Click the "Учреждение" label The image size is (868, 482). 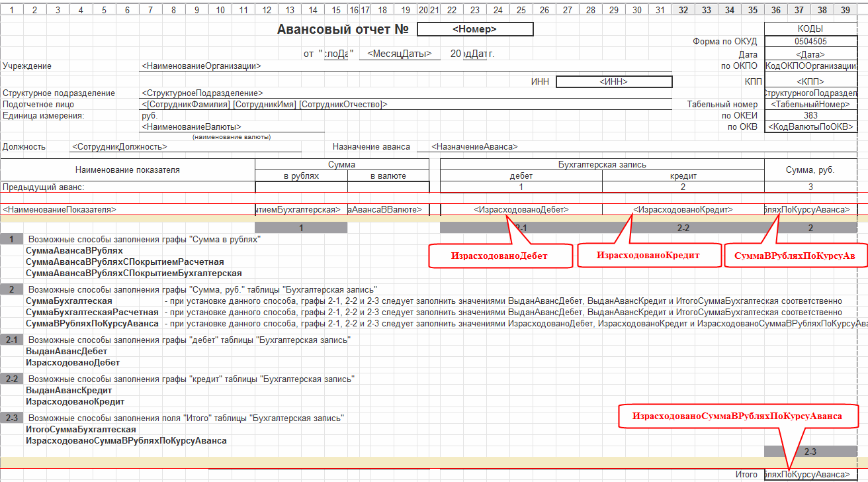coord(27,66)
